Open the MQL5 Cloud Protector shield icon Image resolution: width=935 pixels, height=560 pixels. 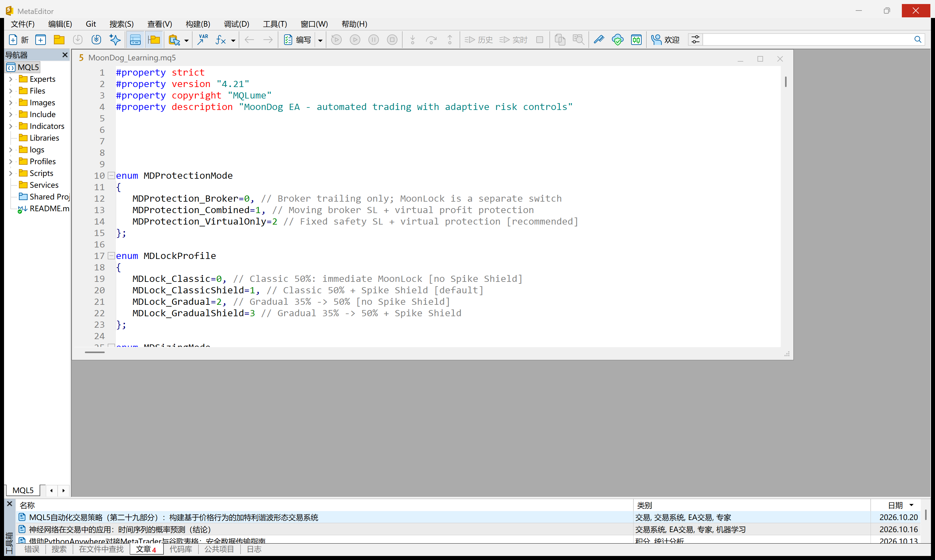coord(617,40)
